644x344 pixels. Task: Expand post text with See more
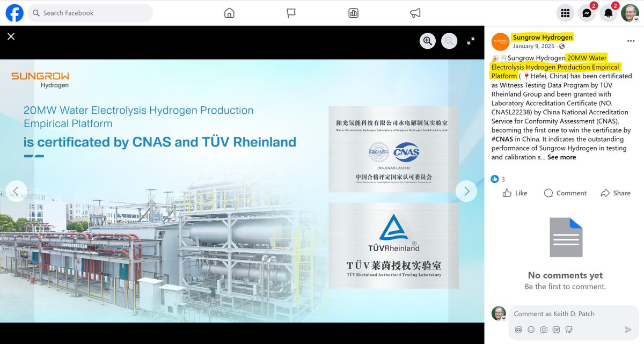tap(561, 157)
